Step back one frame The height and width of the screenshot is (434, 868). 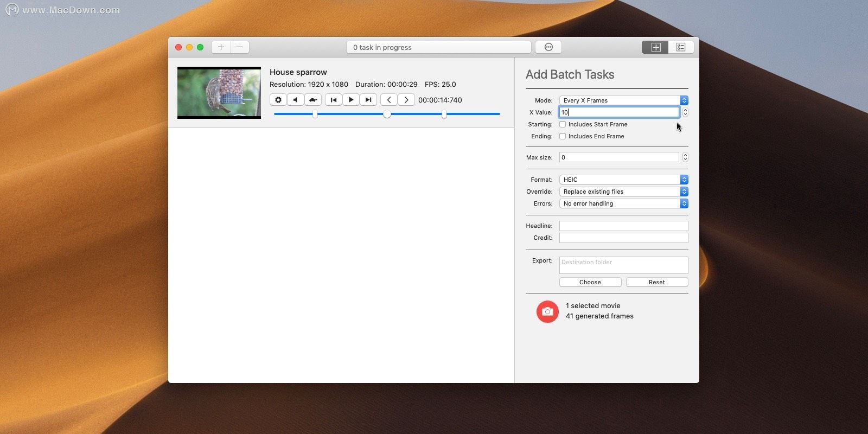point(389,100)
